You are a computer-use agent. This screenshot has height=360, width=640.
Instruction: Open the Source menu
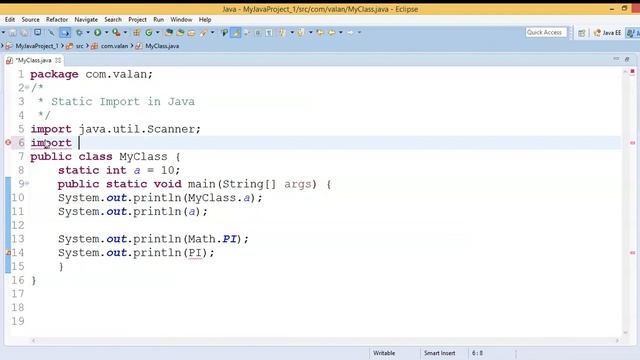click(30, 20)
